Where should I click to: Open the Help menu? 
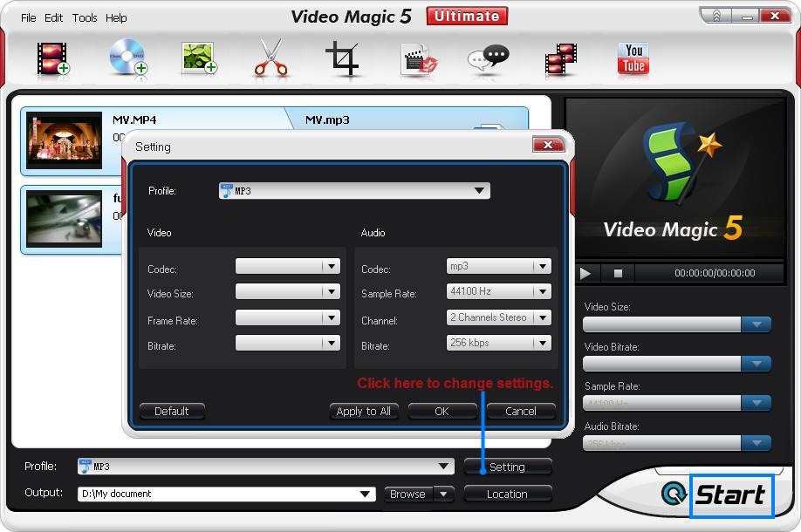116,17
